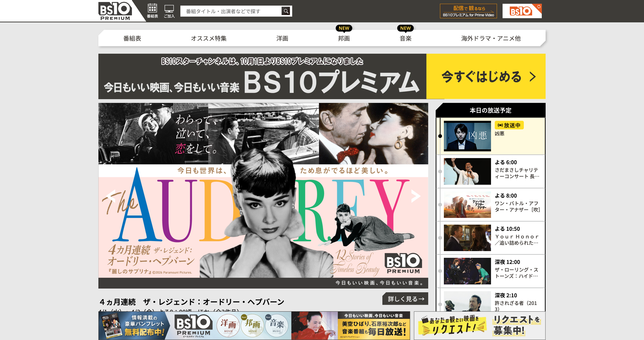Open the Your Honor 10:50 program

tap(491, 238)
